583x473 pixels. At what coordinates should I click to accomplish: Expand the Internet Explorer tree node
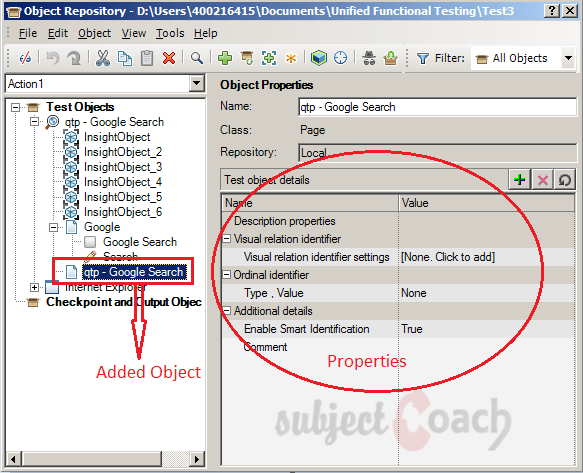point(34,287)
